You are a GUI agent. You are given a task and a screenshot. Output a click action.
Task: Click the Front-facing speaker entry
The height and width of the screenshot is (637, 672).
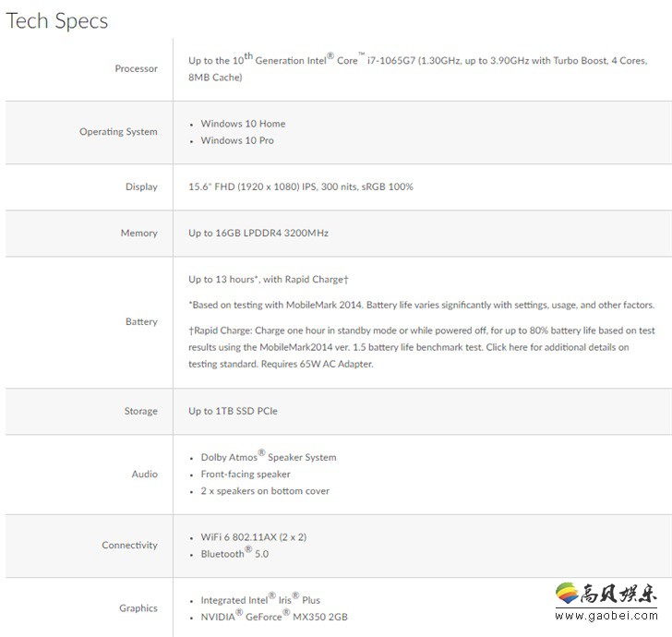coord(246,475)
